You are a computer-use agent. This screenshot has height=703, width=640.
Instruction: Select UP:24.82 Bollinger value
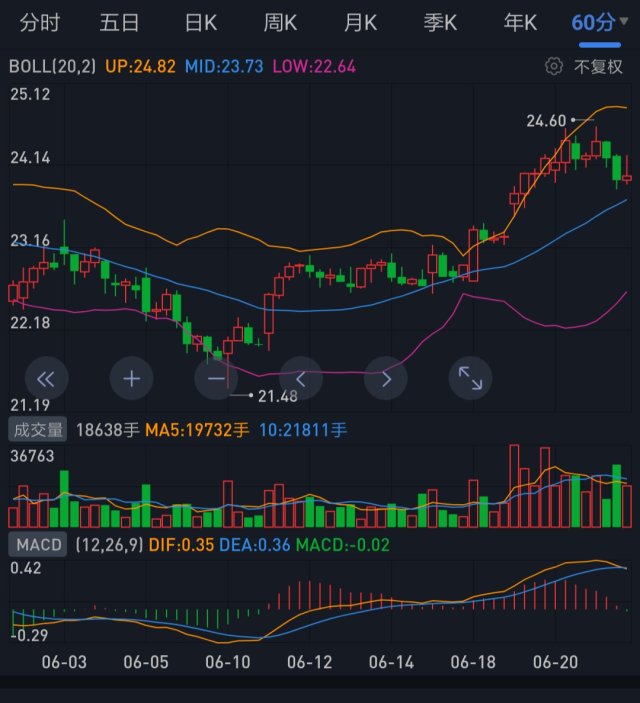[140, 67]
